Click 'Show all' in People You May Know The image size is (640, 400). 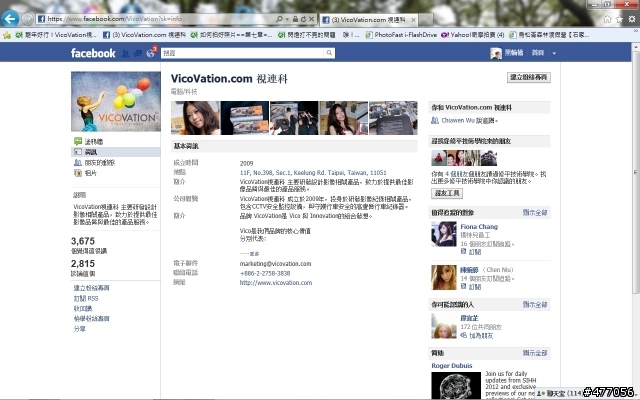tap(535, 304)
